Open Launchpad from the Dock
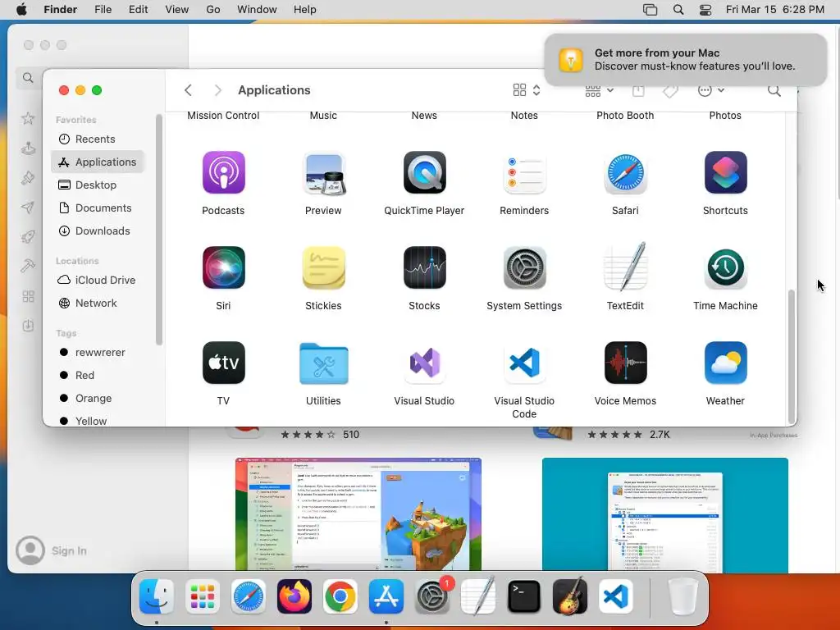The image size is (840, 630). coord(203,596)
